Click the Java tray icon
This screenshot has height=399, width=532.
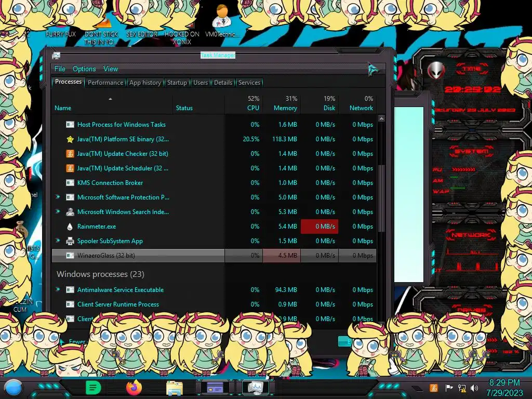[x=433, y=388]
